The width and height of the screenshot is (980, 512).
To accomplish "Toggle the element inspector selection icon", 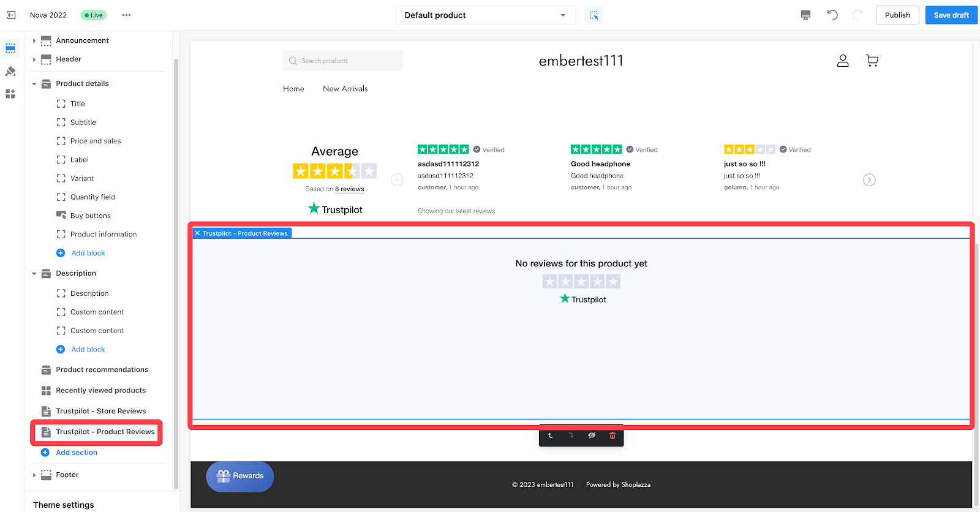I will (x=594, y=15).
